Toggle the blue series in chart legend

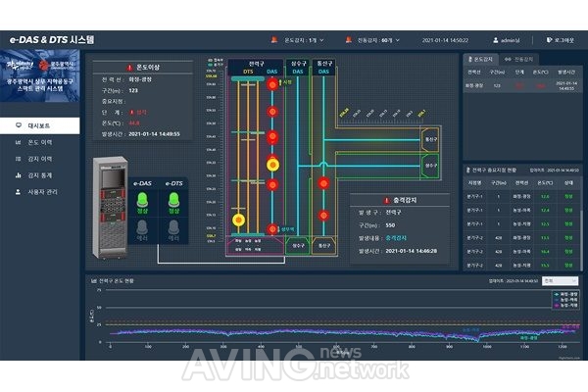[566, 300]
